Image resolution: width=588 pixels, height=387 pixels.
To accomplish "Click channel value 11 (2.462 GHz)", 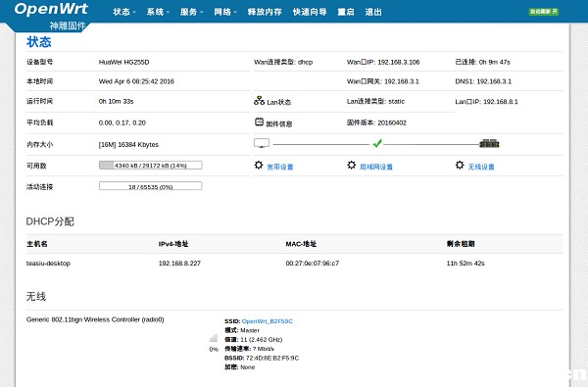I will (261, 340).
